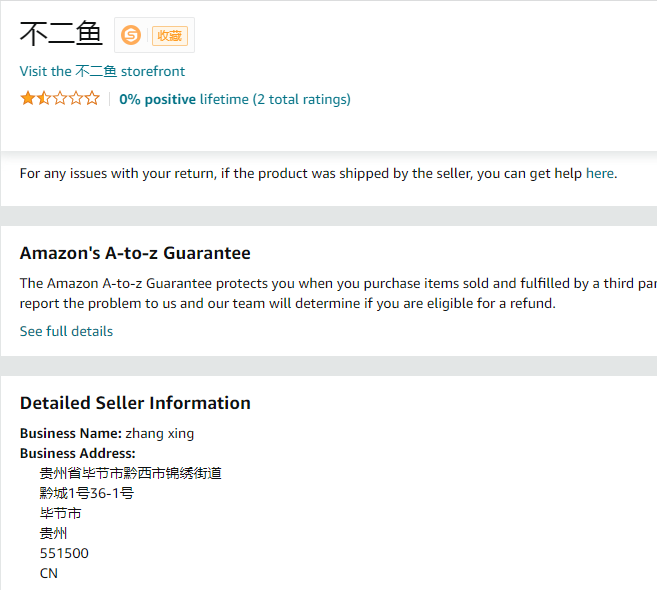
Task: Open See full details link
Action: click(x=66, y=331)
